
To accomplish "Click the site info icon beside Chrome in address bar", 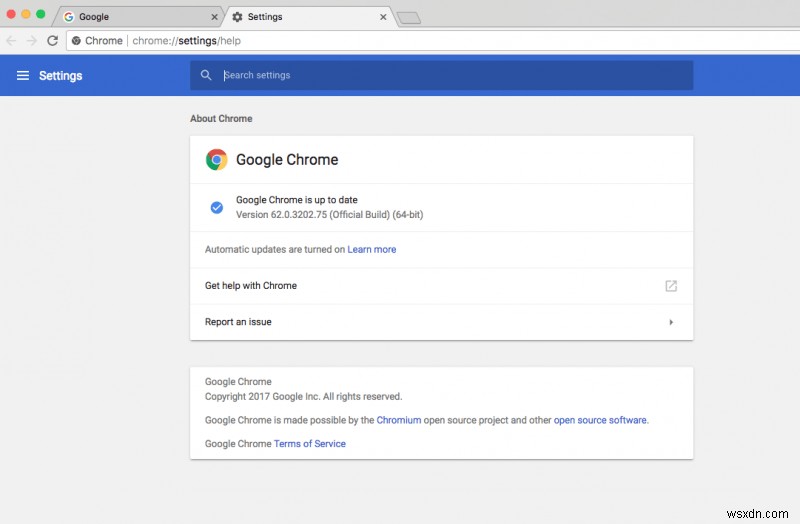I will (x=76, y=41).
